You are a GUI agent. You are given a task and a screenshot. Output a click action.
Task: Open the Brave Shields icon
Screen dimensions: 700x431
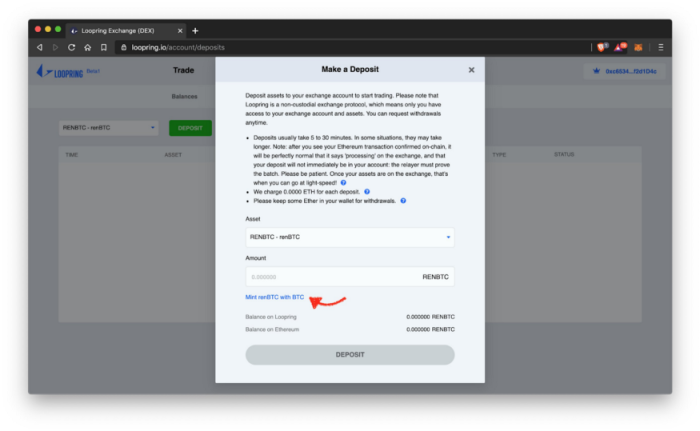pyautogui.click(x=602, y=47)
